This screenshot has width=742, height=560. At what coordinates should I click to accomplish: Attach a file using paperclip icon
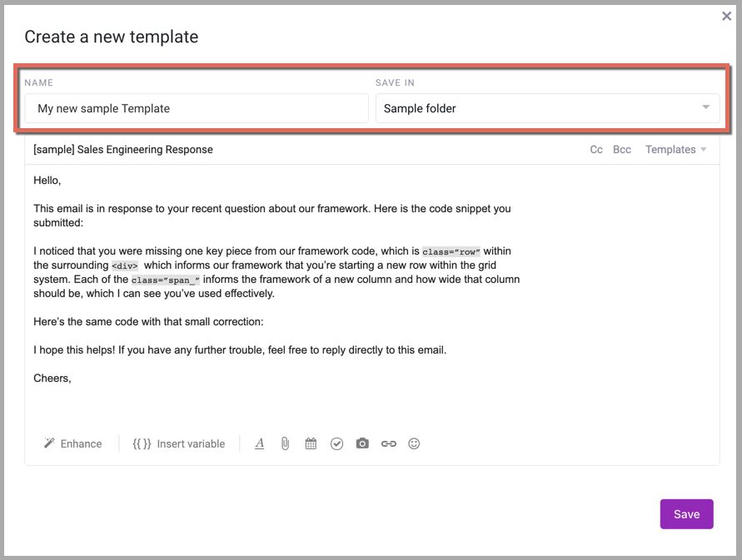click(x=285, y=444)
